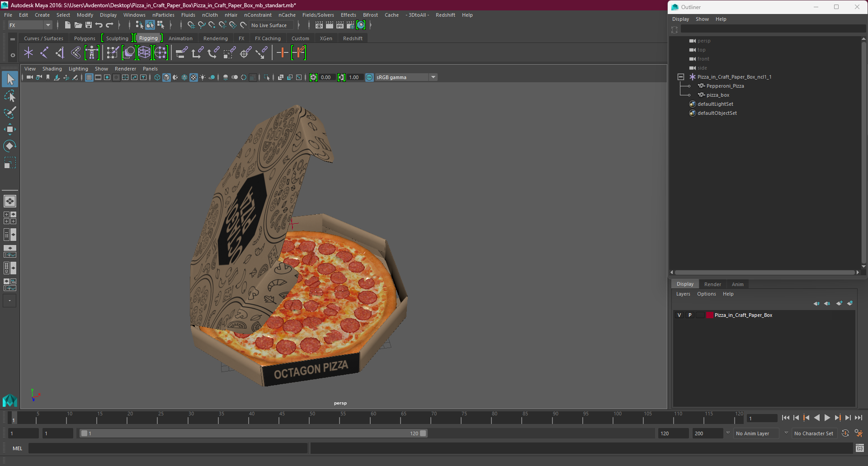Screen dimensions: 868x466
Task: Click the Lattice deformer shelf icon
Action: click(145, 53)
